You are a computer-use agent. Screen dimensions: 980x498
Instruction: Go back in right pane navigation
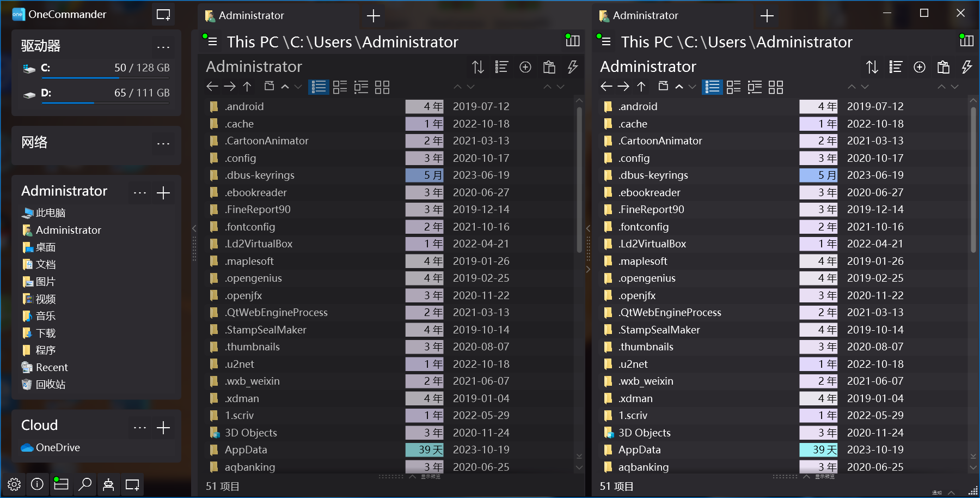[607, 86]
